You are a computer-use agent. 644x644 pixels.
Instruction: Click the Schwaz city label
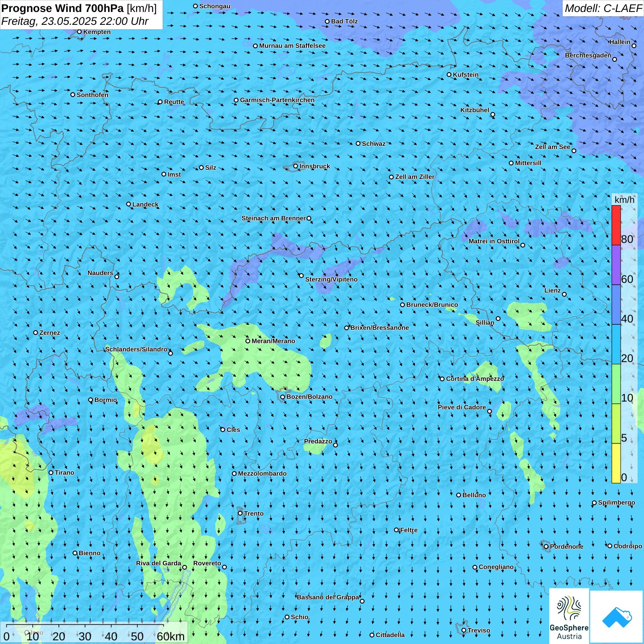tap(374, 144)
